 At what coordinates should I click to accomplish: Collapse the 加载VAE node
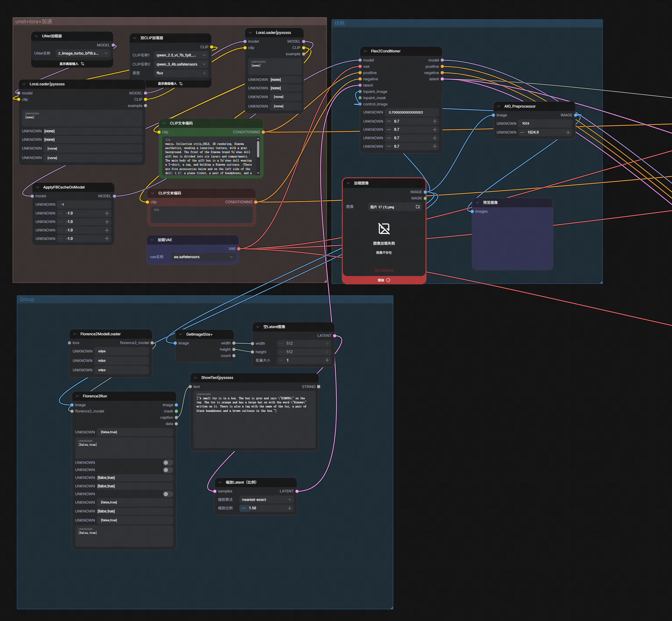pyautogui.click(x=152, y=240)
